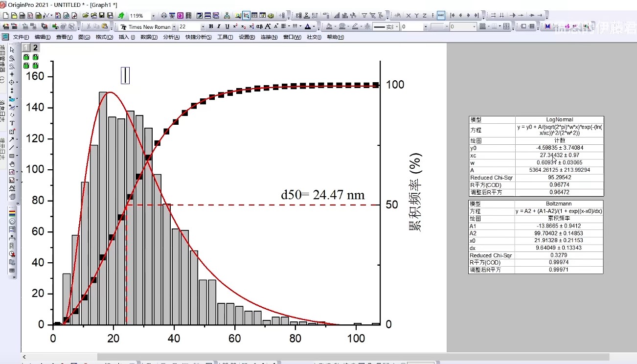The height and width of the screenshot is (364, 637).
Task: Expand the font size 22 dropdown
Action: (x=203, y=27)
